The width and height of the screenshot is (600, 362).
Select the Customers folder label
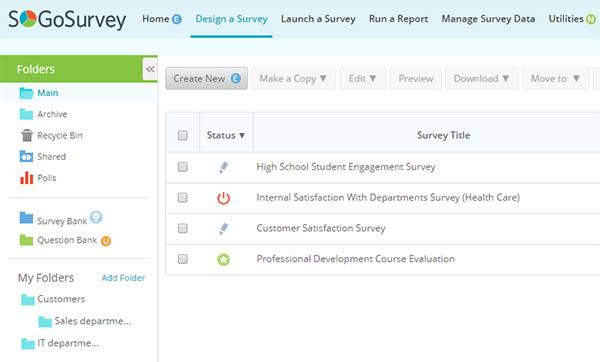tap(61, 299)
